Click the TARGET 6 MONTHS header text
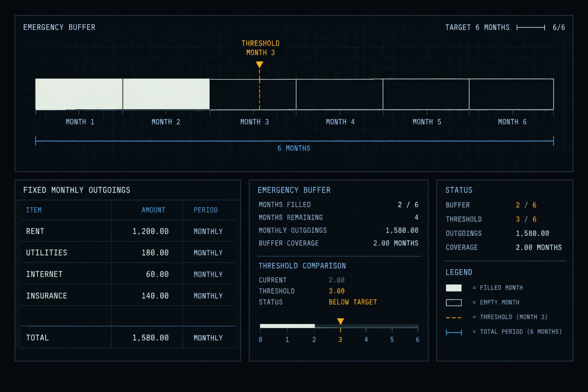Screen dimensions: 588x392 pyautogui.click(x=477, y=28)
